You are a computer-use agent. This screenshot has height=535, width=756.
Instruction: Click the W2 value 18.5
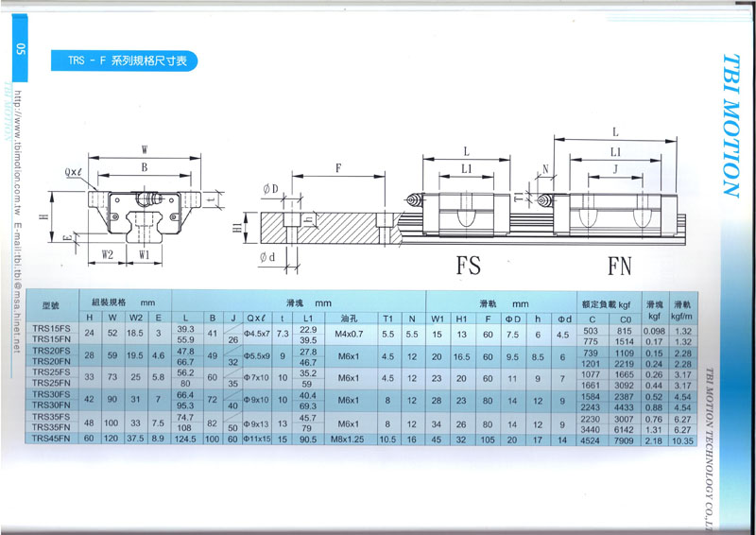point(135,334)
